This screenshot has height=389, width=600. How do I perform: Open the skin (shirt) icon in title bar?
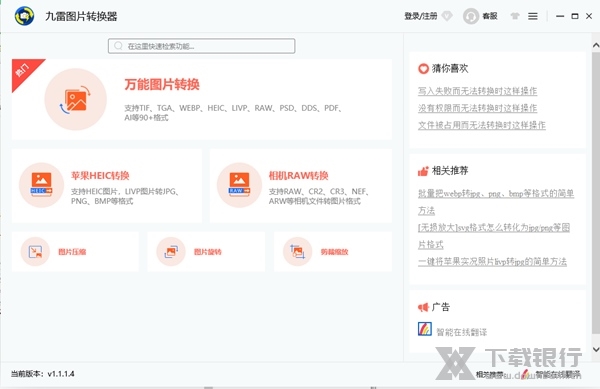tap(515, 16)
